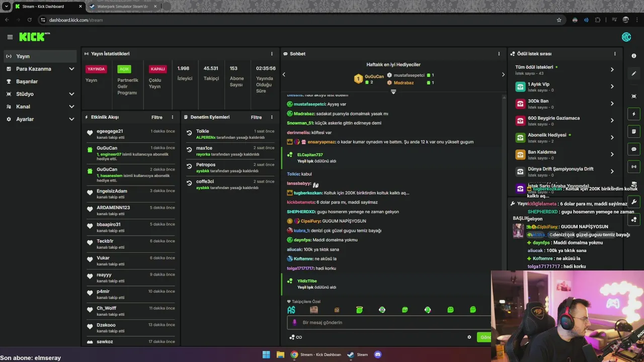
Task: Open 600 Beygirle Gazlamaca reward chevron
Action: tap(612, 120)
